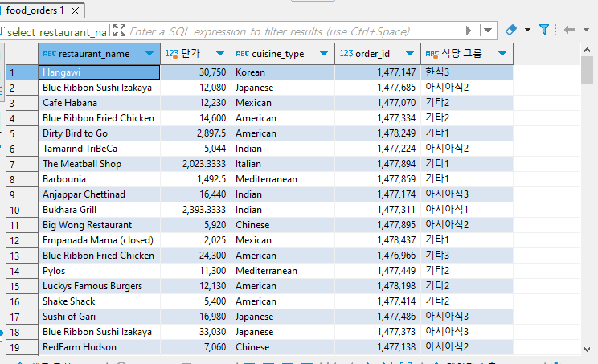The height and width of the screenshot is (364, 598).
Task: Select the 33,030 price cell
Action: click(195, 332)
